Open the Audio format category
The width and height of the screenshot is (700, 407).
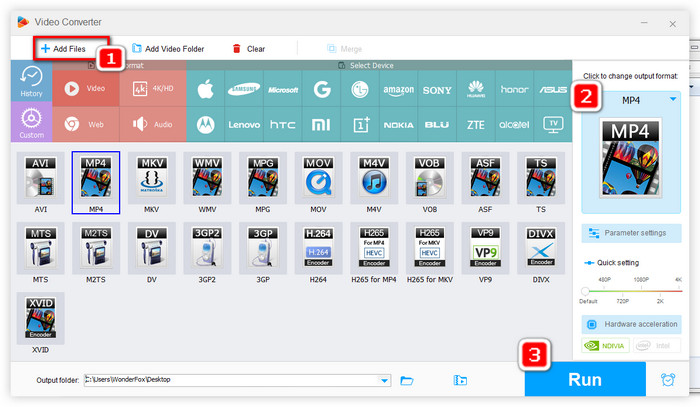[x=153, y=125]
